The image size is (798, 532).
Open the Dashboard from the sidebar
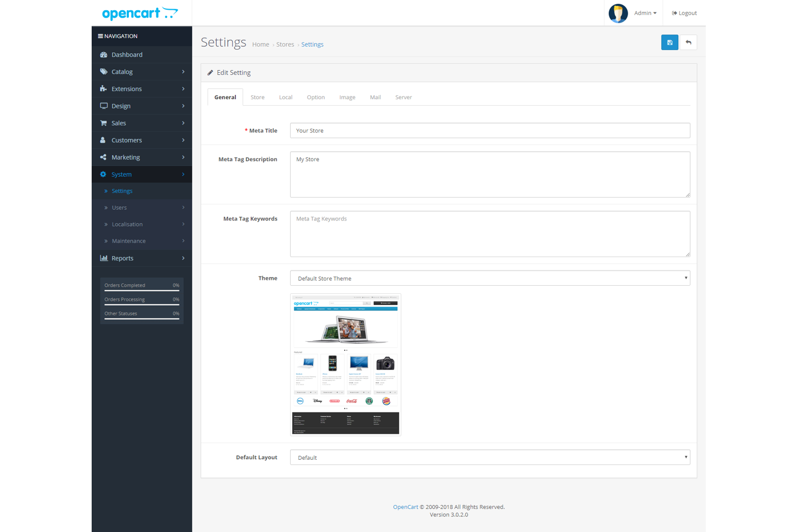click(127, 54)
